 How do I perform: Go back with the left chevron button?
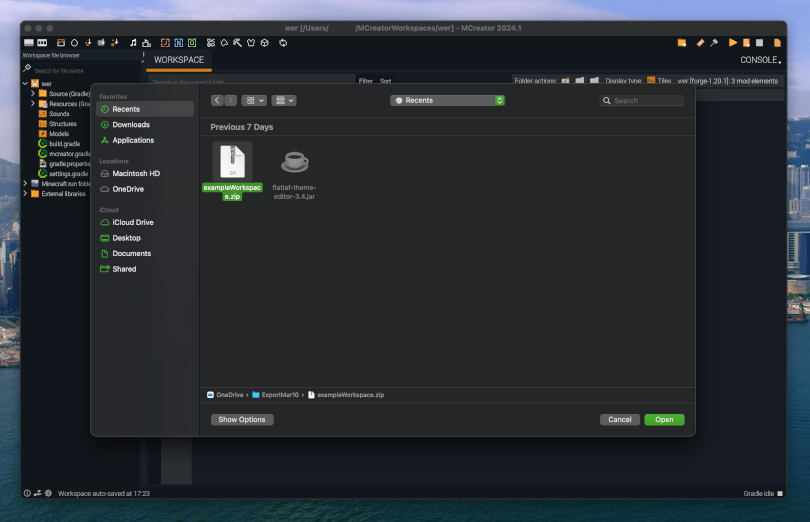pyautogui.click(x=217, y=100)
